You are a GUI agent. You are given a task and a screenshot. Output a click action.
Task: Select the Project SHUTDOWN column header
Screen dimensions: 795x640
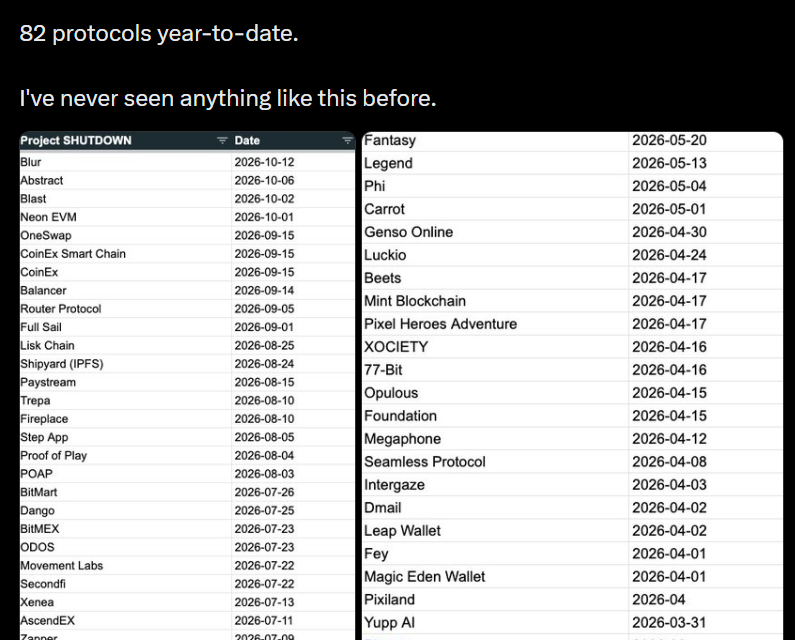125,140
